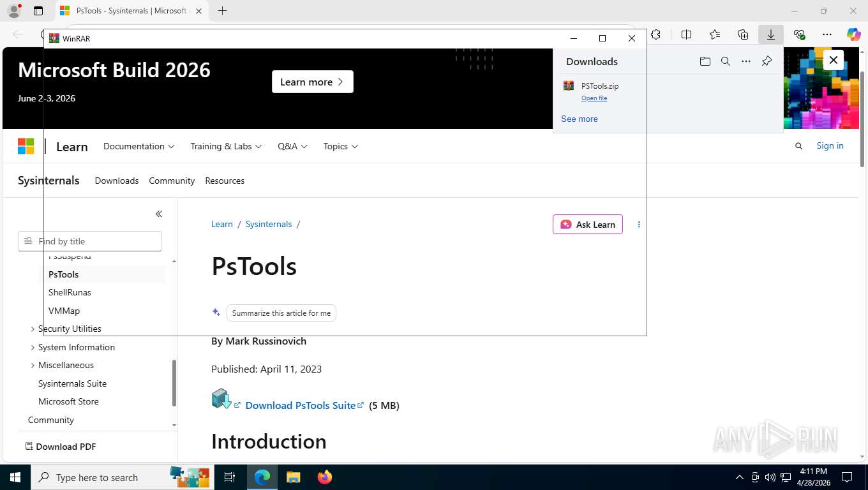Select Sysinternals Suite in the contents
The height and width of the screenshot is (490, 868).
(72, 383)
